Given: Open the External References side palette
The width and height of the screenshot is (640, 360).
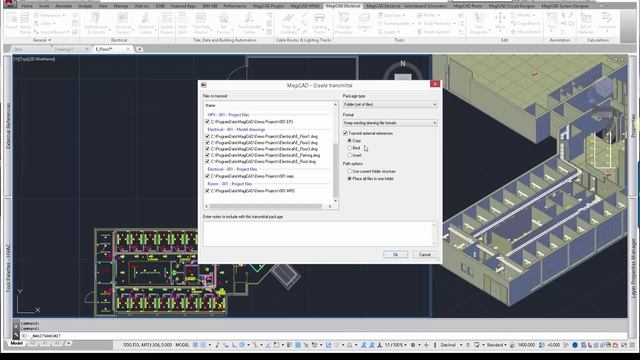Looking at the screenshot, I should (8, 126).
